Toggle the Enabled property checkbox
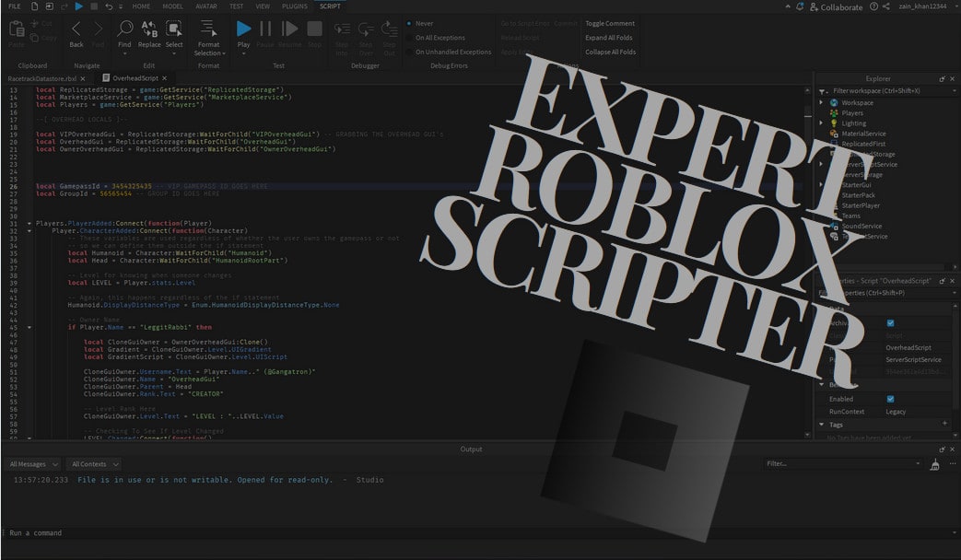Screen dimensions: 961x560 click(890, 399)
